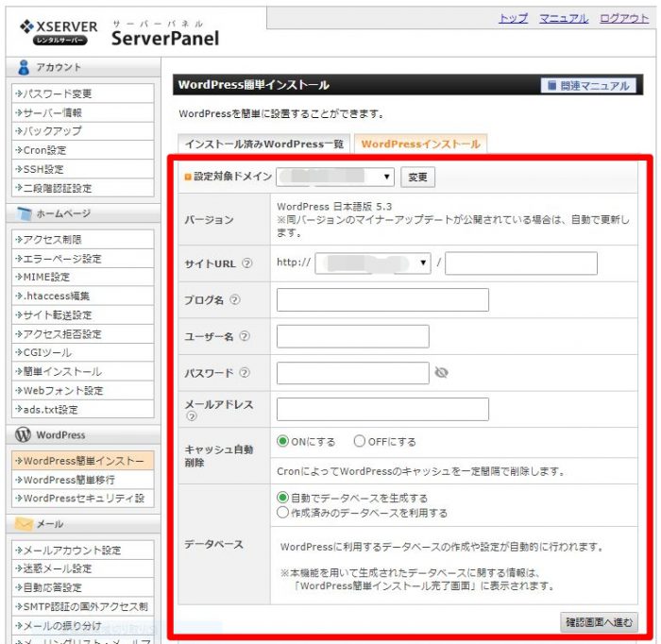661x644 pixels.
Task: Focus the site URL path field
Action: coord(521,263)
